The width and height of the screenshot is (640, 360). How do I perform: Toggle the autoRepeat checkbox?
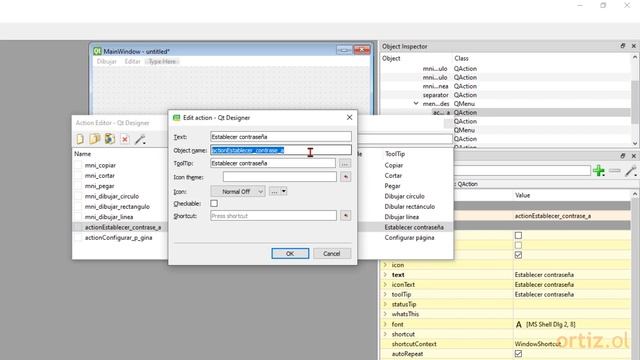(518, 353)
